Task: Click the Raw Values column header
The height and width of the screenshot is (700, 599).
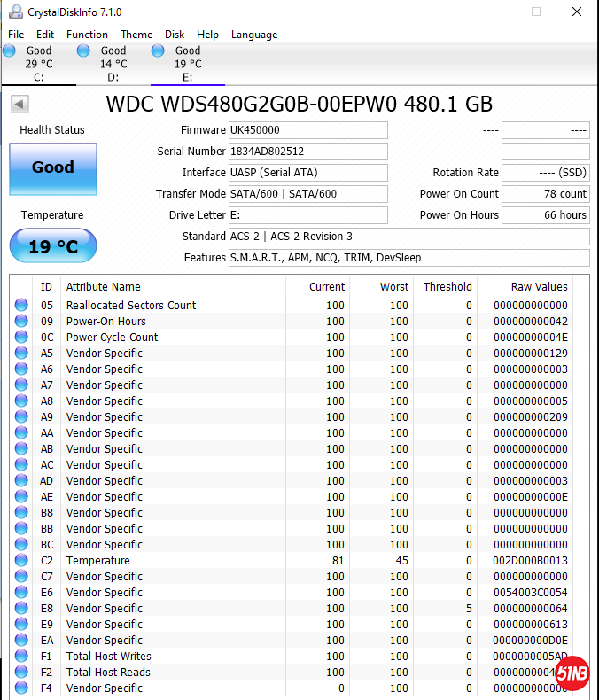Action: [x=539, y=287]
